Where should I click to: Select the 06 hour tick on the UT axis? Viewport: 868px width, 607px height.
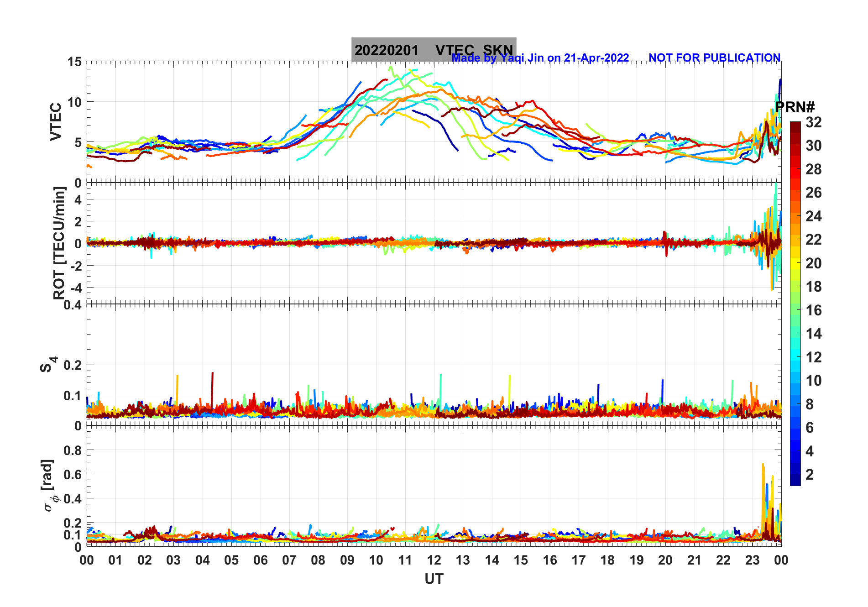[x=260, y=560]
